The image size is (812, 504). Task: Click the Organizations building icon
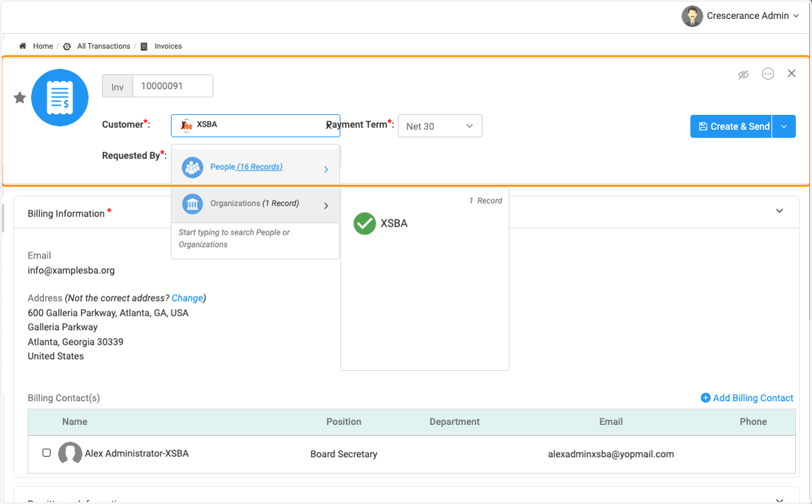tap(193, 204)
